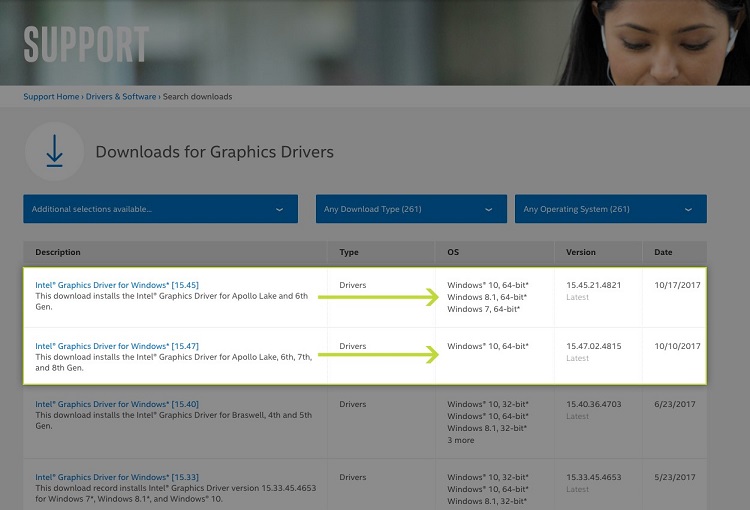Click the Description column header
Viewport: 750px width, 510px height.
click(x=58, y=252)
